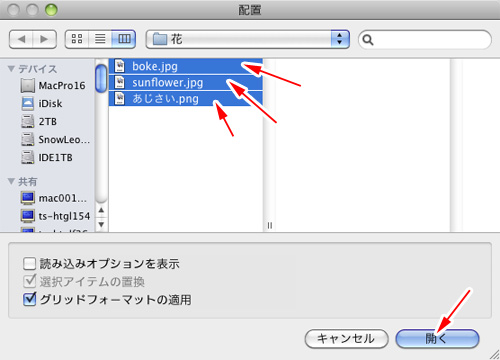Open MacPro16 in the sidebar

53,86
